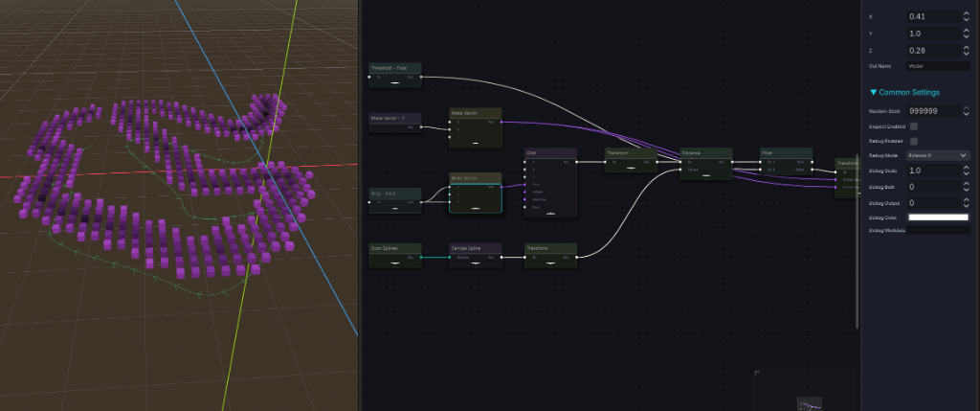The height and width of the screenshot is (411, 980).
Task: Expand Scan Splines node's bottom handle
Action: [x=394, y=263]
